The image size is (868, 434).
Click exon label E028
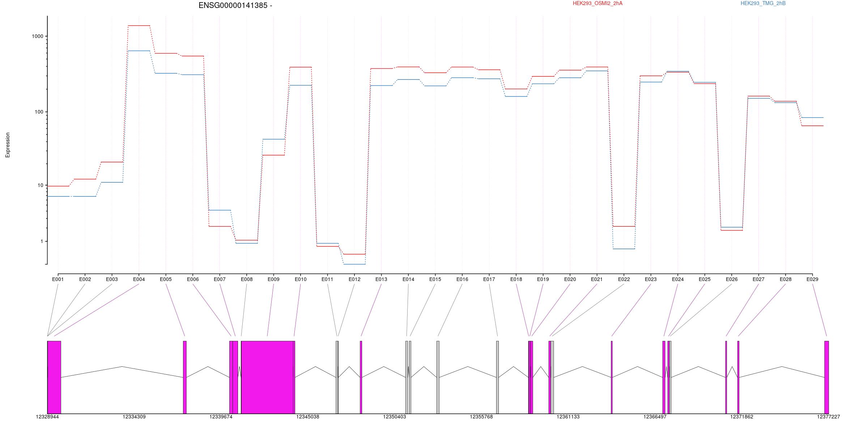click(x=786, y=279)
